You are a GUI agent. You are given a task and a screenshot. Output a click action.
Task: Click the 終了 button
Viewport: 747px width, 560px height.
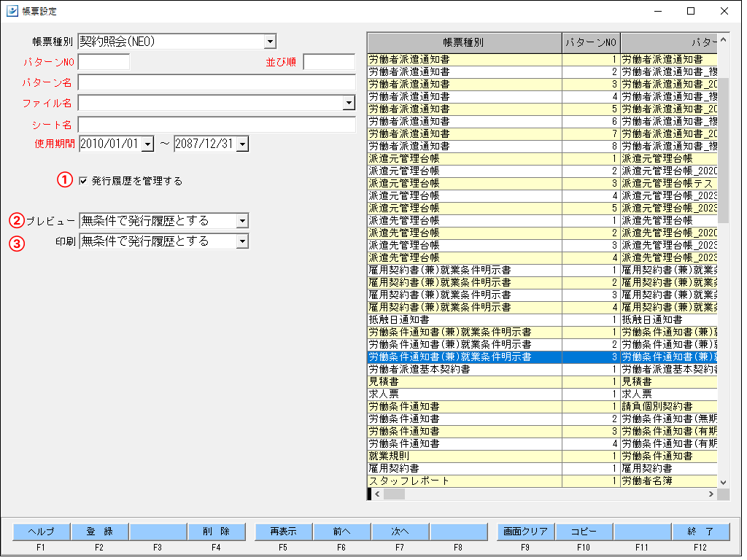700,532
